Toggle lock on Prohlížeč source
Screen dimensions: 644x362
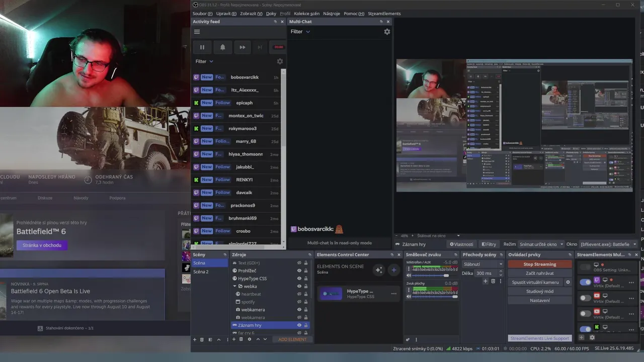point(305,270)
